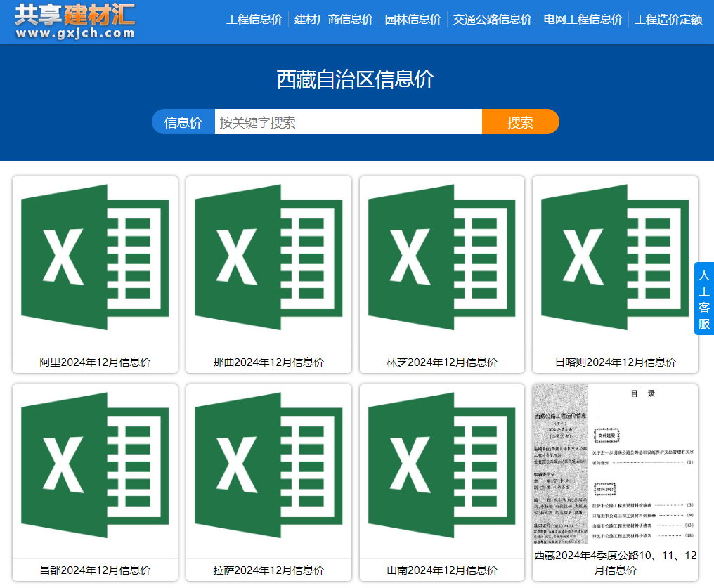The height and width of the screenshot is (588, 714).
Task: Click the 那曲2024年12月信息价 title link
Action: coord(268,362)
